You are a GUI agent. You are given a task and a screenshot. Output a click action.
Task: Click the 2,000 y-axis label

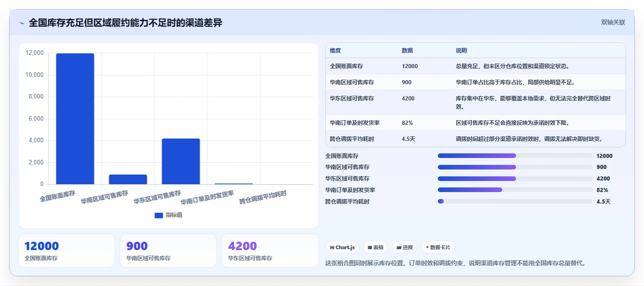pyautogui.click(x=36, y=162)
